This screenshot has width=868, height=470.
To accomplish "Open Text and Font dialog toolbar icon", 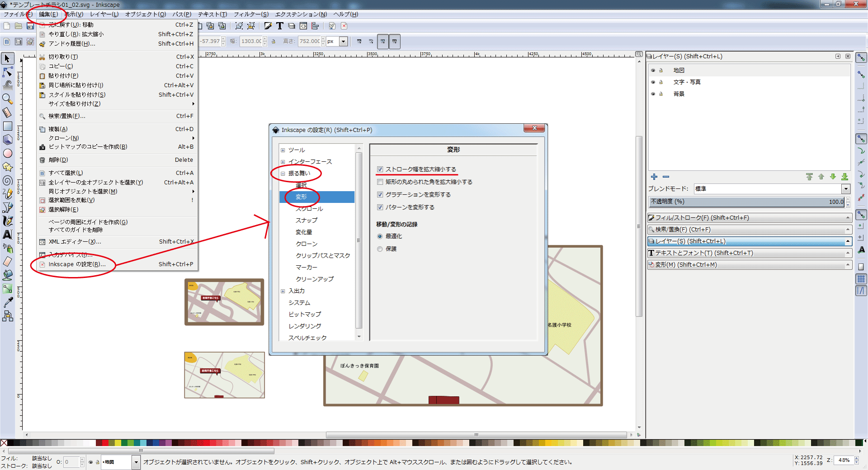I will click(x=280, y=26).
